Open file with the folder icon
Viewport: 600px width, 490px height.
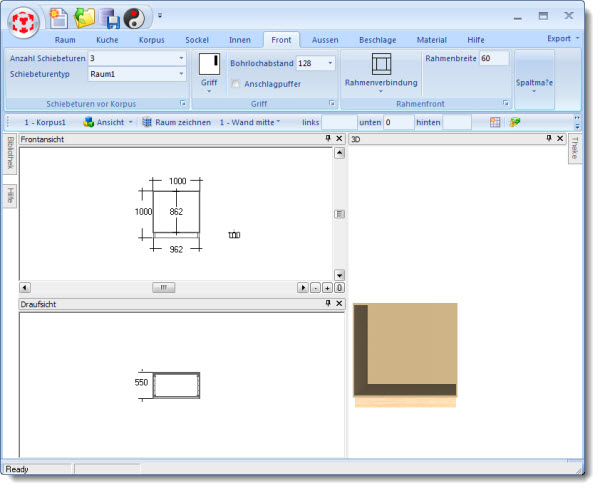84,17
